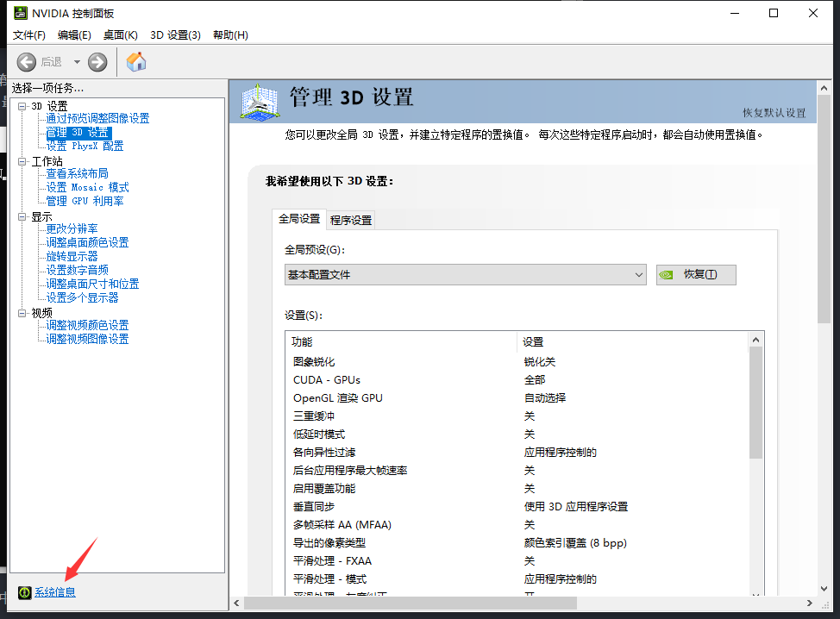Collapse the 视频 tree node
Viewport: 840px width, 619px height.
tap(22, 313)
